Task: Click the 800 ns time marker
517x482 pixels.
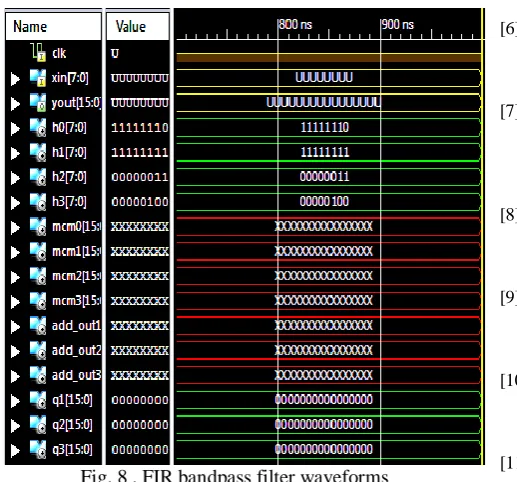Action: click(295, 24)
